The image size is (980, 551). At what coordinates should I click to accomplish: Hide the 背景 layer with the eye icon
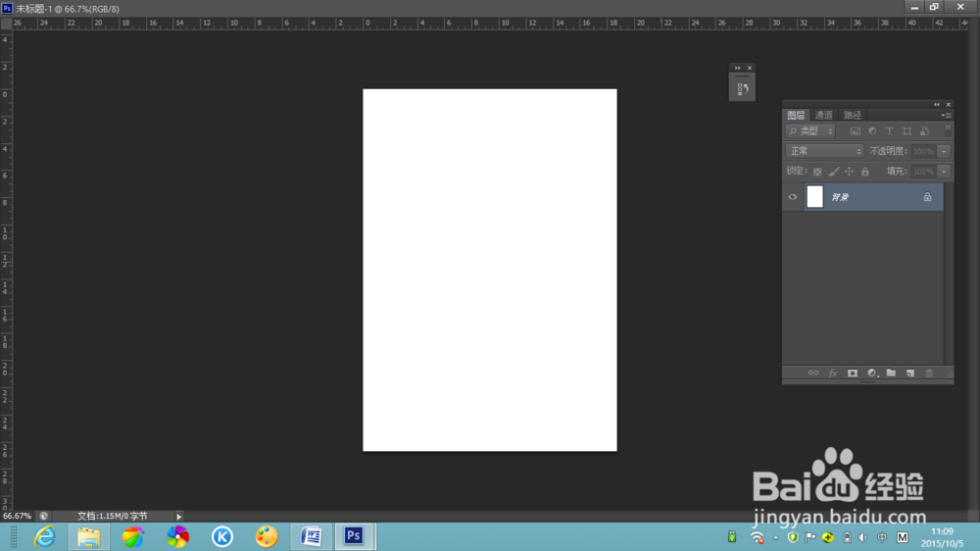tap(793, 197)
